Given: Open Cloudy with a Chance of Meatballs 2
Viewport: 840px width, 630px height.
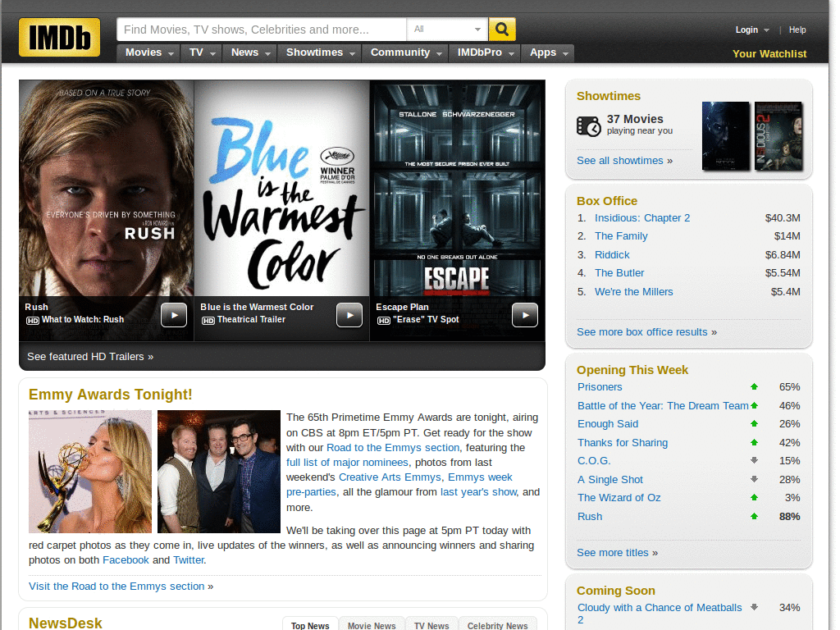Looking at the screenshot, I should 660,614.
